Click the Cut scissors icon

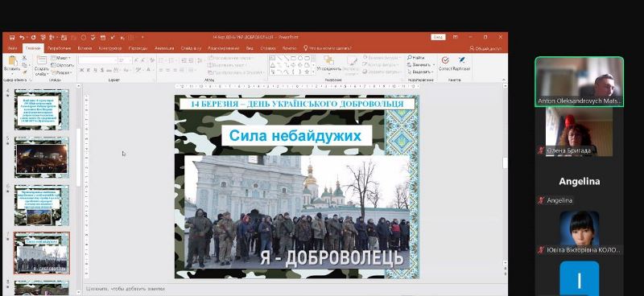coord(25,58)
